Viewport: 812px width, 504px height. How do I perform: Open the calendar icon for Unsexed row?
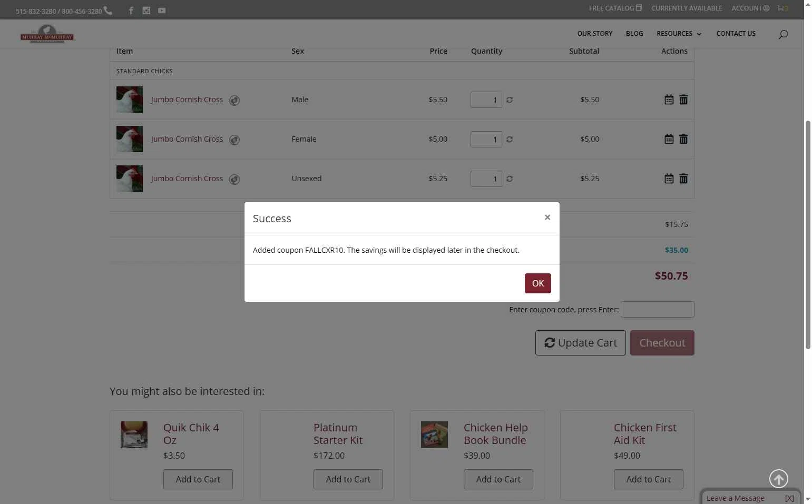pos(669,179)
